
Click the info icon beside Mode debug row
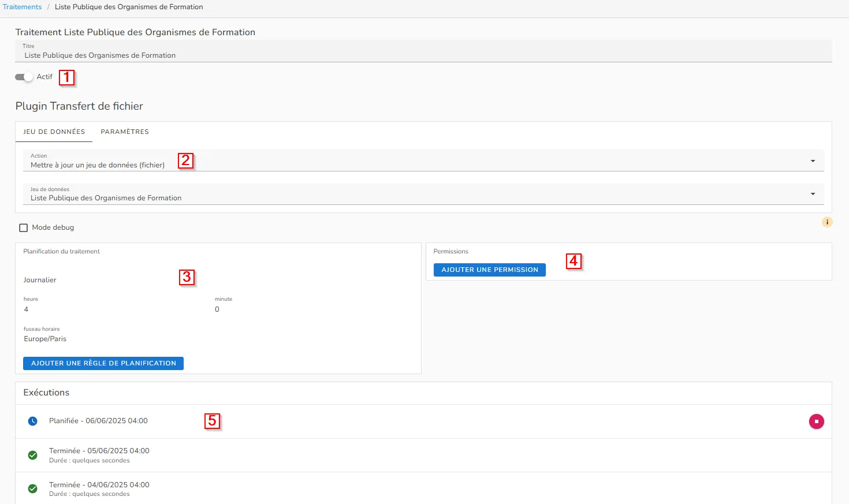point(827,222)
